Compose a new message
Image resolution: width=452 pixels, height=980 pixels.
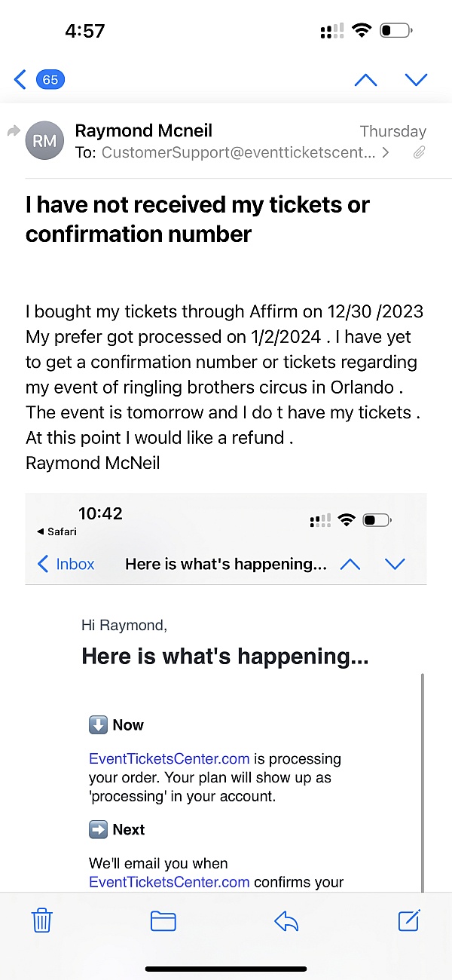coord(408,920)
